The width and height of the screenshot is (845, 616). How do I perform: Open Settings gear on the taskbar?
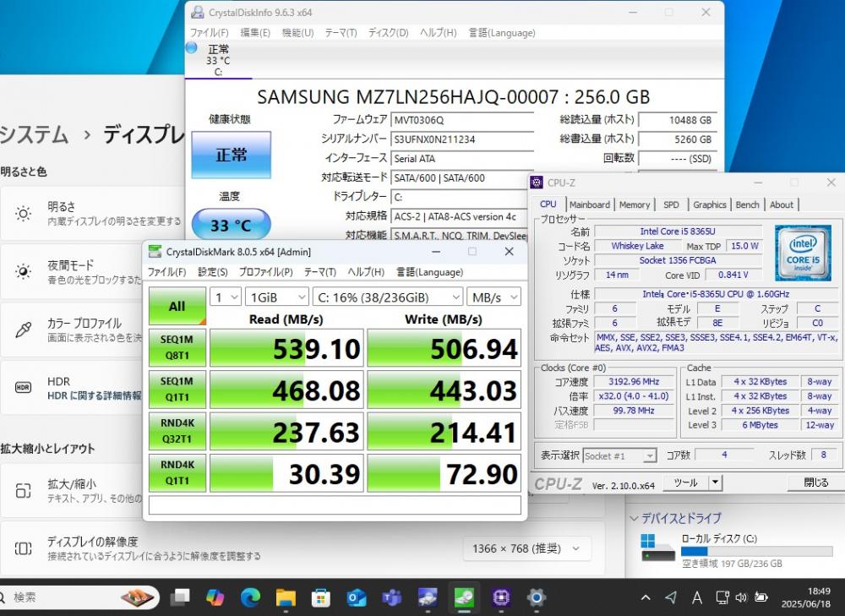(537, 597)
